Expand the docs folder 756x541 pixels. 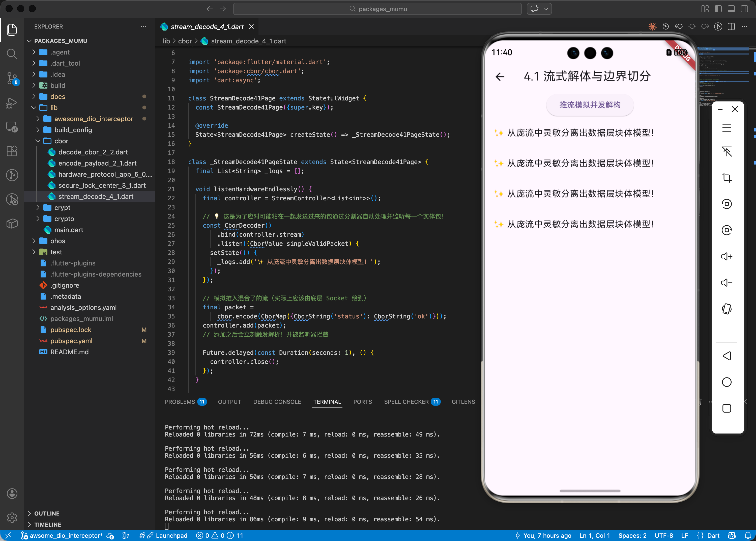click(57, 97)
